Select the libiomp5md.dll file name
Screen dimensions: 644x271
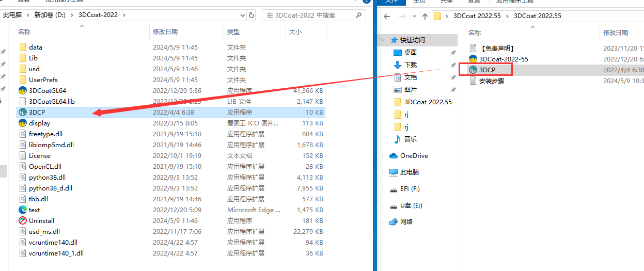pos(51,145)
